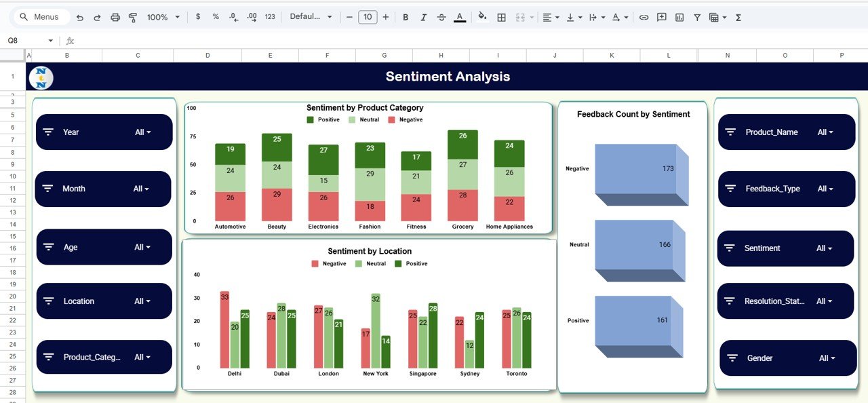Open the Borders icon
This screenshot has height=403, width=868.
coord(501,16)
